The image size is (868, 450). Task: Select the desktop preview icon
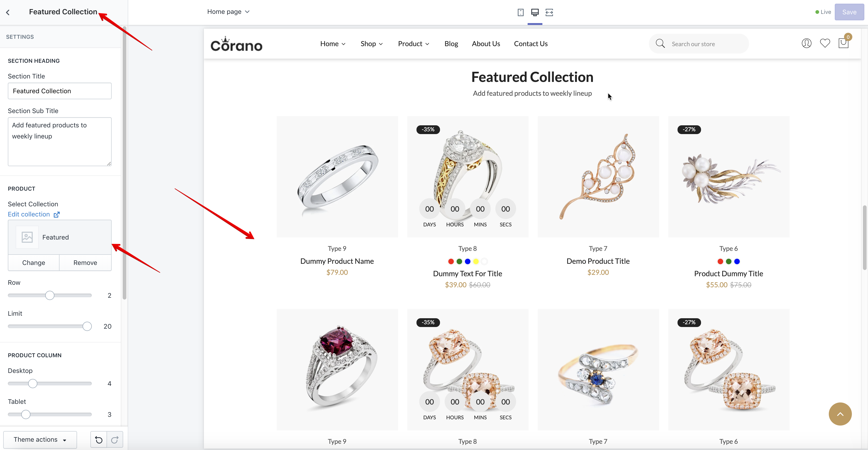click(535, 12)
